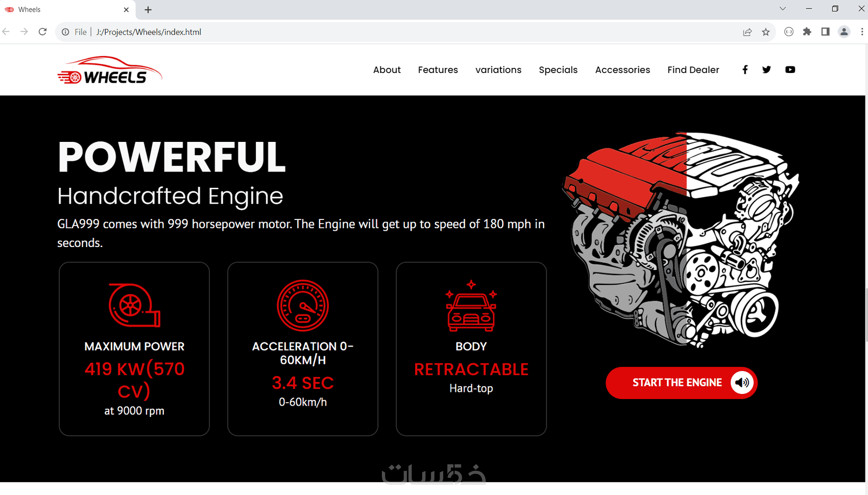Click the share page icon
This screenshot has width=868, height=495.
pyautogui.click(x=748, y=32)
